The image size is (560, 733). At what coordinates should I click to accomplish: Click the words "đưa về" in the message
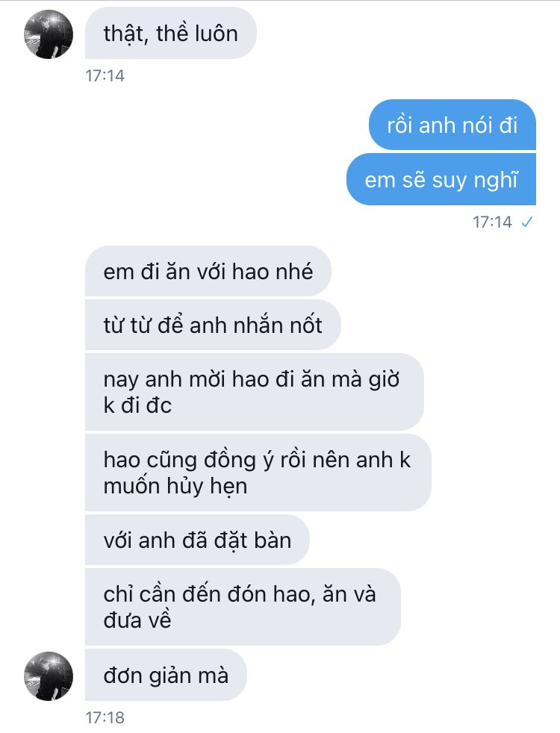137,620
